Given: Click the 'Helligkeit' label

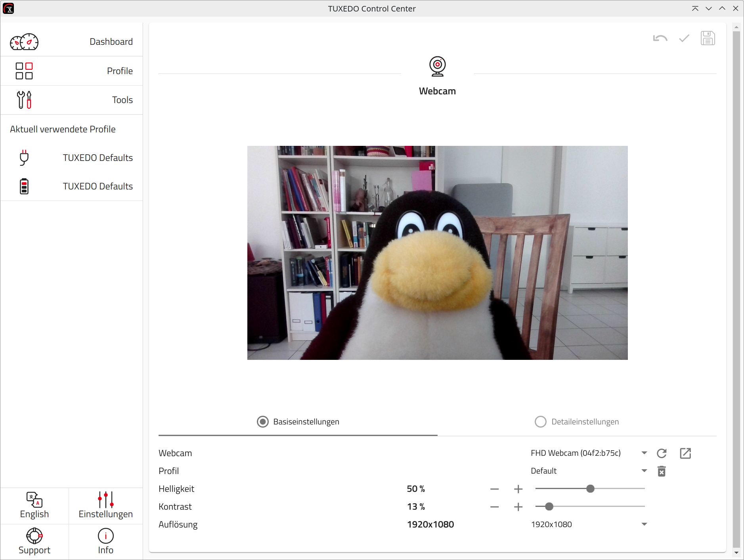Looking at the screenshot, I should tap(176, 489).
